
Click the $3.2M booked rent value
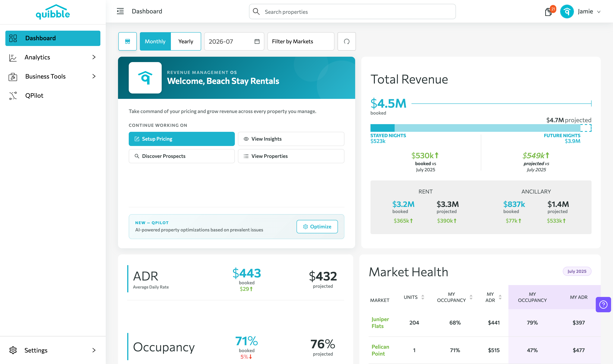[x=403, y=204]
